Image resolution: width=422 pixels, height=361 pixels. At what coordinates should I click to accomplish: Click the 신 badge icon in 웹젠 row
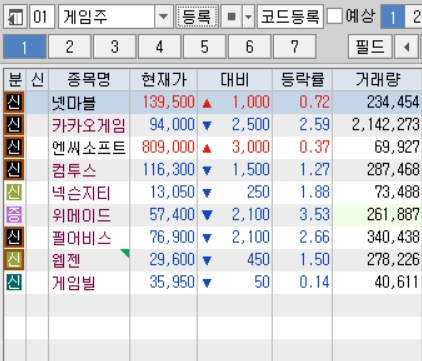click(14, 260)
